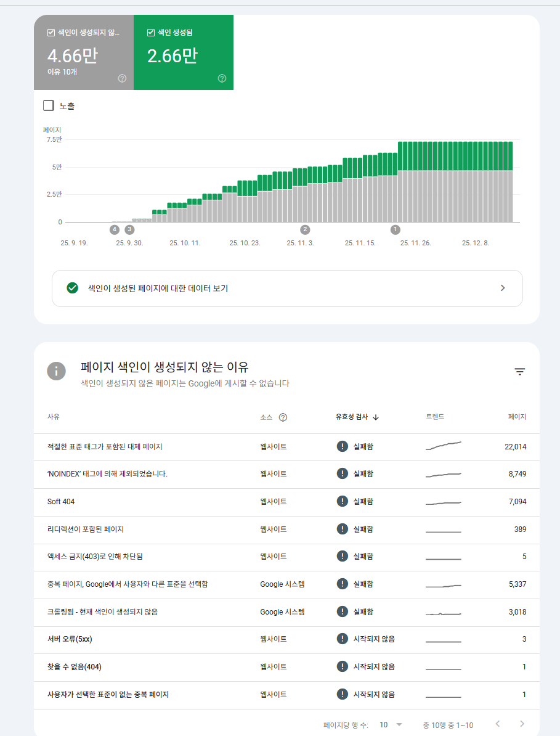
Task: Toggle the 색인이 생성되지 않음 checkbox
Action: 51,33
